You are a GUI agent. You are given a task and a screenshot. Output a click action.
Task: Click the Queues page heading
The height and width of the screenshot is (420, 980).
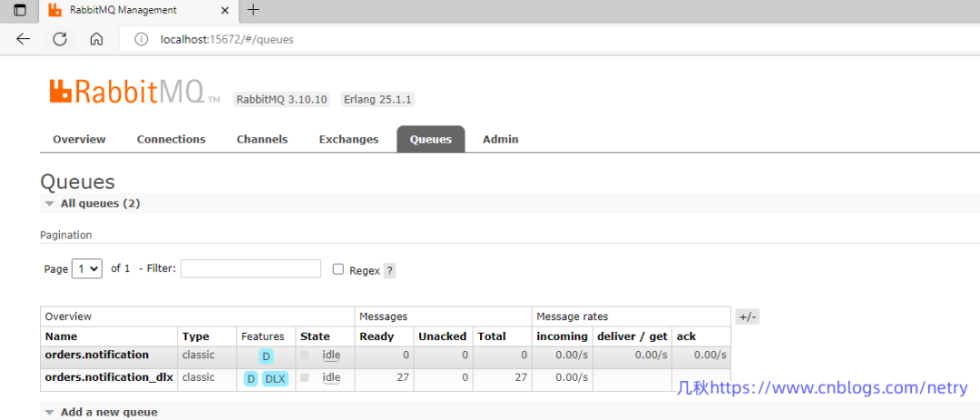click(x=77, y=181)
